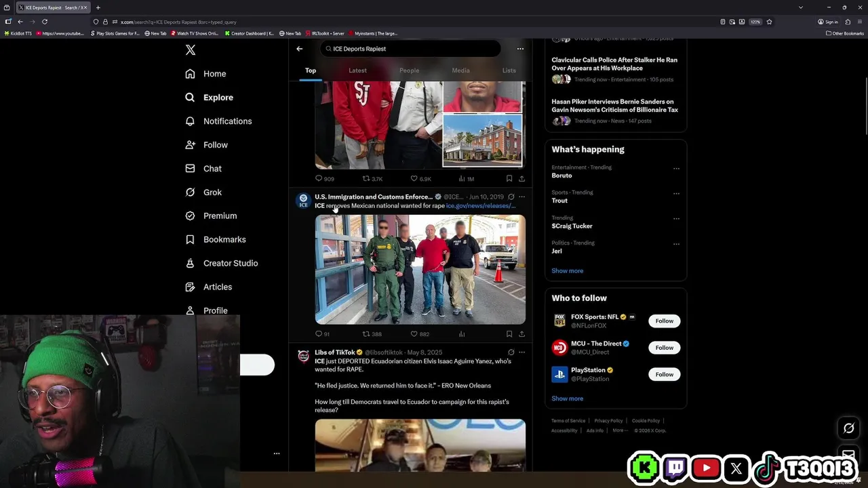This screenshot has height=488, width=868.
Task: Open the Privacy Policy link
Action: pyautogui.click(x=608, y=421)
